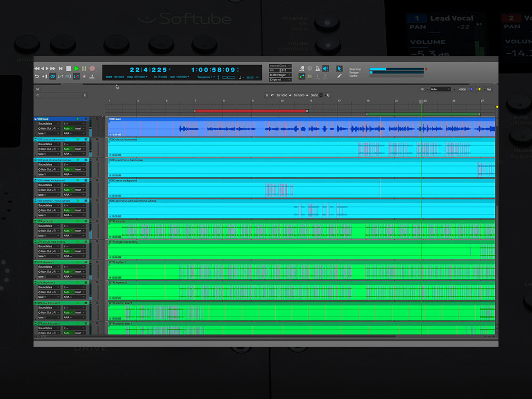Click the Insert button on VOX lead
The width and height of the screenshot is (532, 399).
click(x=78, y=129)
